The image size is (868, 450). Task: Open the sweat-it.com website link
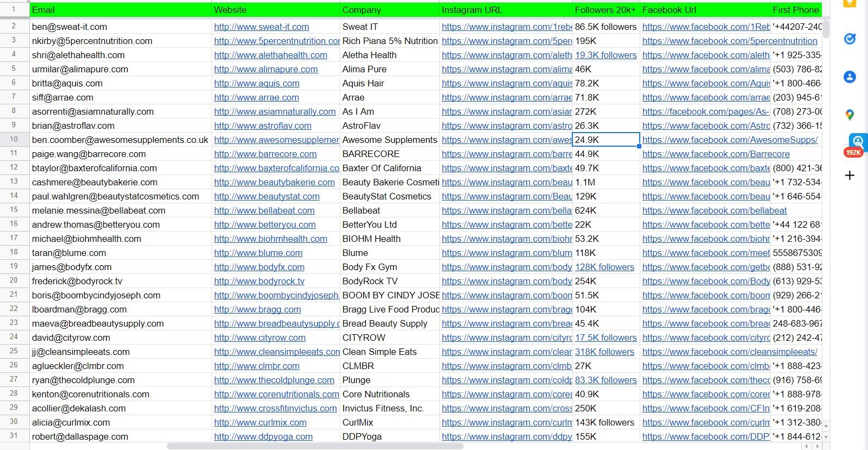point(261,27)
